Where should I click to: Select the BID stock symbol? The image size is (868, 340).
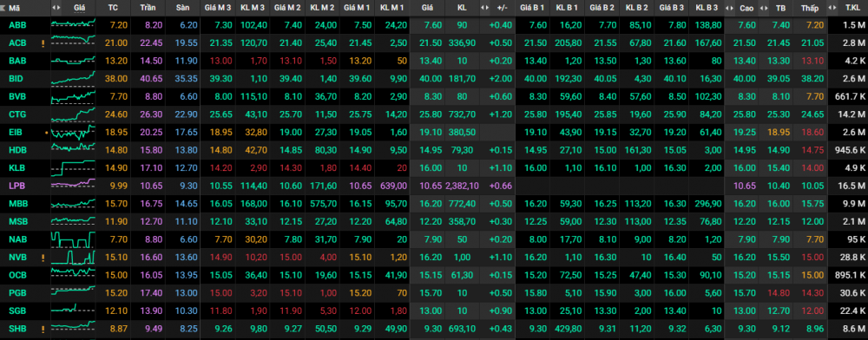click(16, 79)
